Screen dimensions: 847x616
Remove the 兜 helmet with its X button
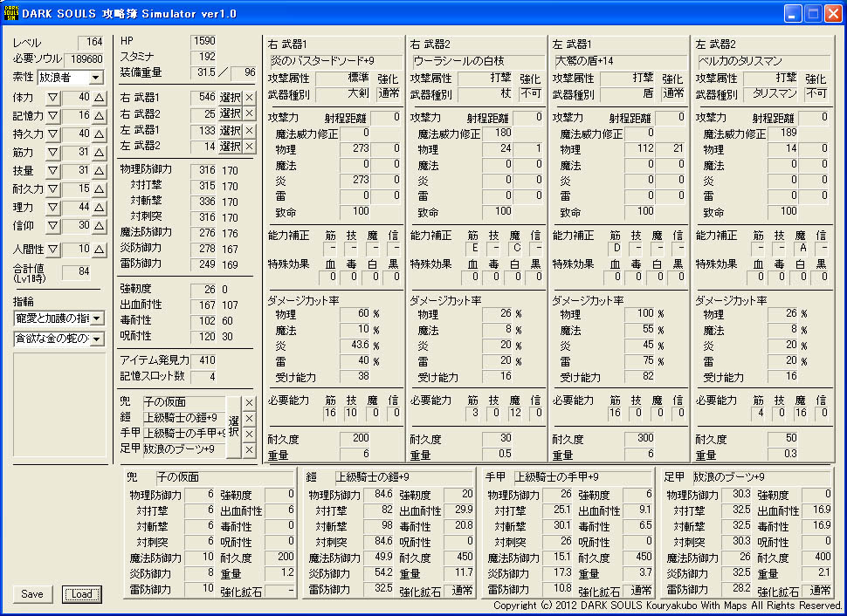pos(249,403)
